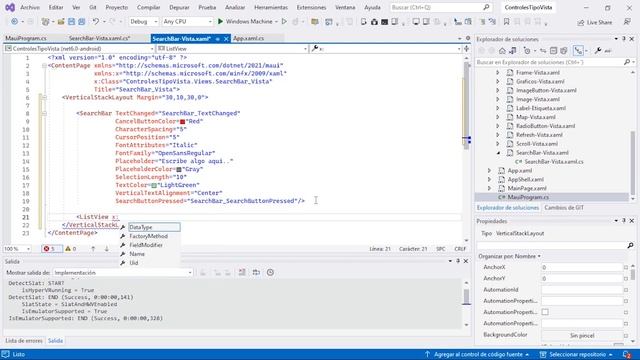640x360 pixels.
Task: Click the warning triangle count icon
Action: tap(68, 249)
